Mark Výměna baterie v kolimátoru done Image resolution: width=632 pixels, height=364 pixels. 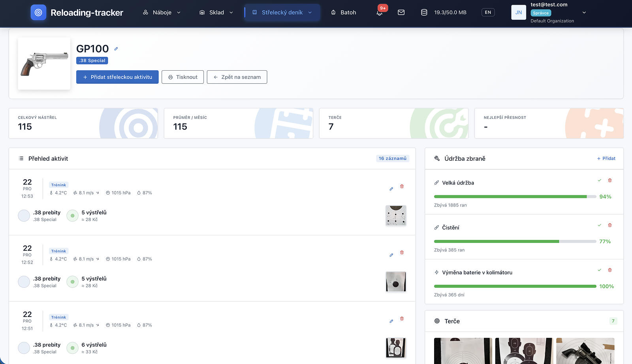click(599, 270)
